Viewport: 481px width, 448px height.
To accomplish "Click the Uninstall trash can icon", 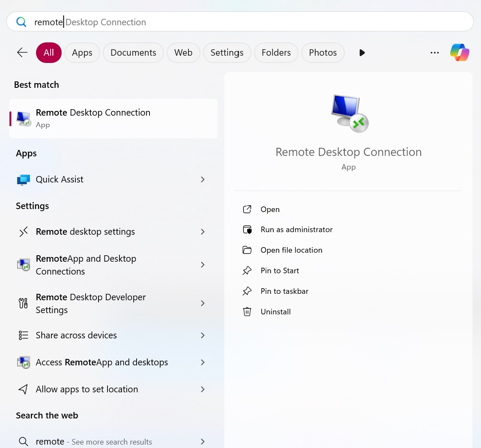I will point(247,312).
